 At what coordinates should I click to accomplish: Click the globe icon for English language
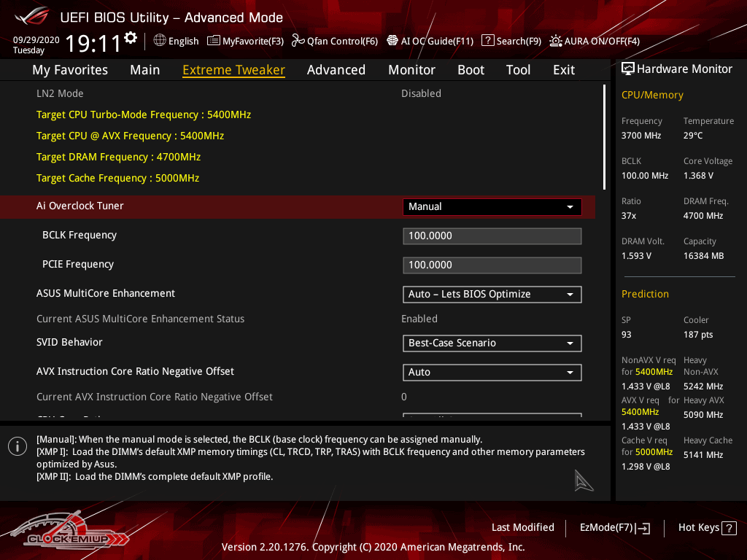click(x=160, y=41)
